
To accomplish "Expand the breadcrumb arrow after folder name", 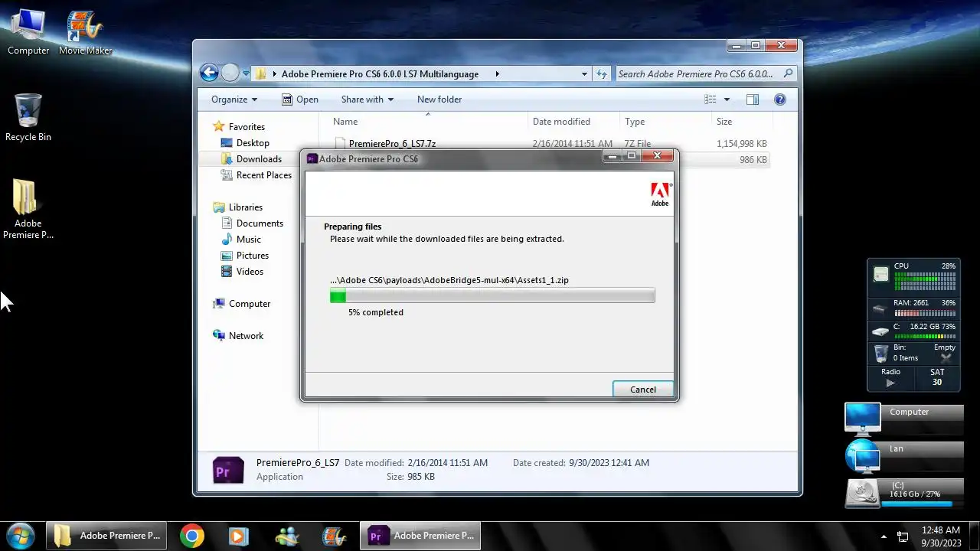I will coord(497,74).
